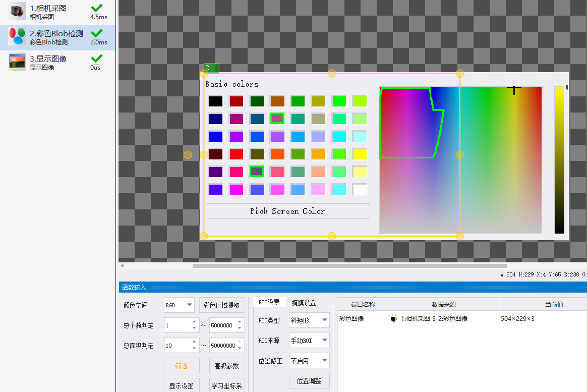Open the ROI source dropdown
The width and height of the screenshot is (587, 392).
(309, 341)
